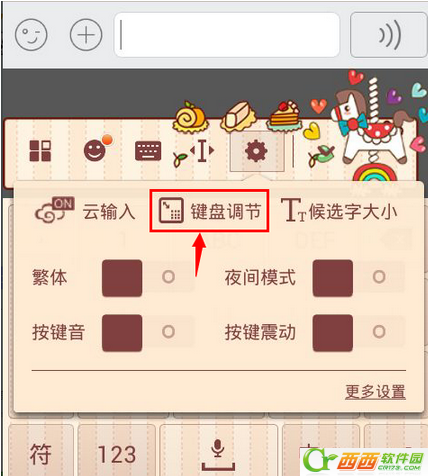Open 更多设置 more settings link
The width and height of the screenshot is (428, 476).
(x=375, y=392)
